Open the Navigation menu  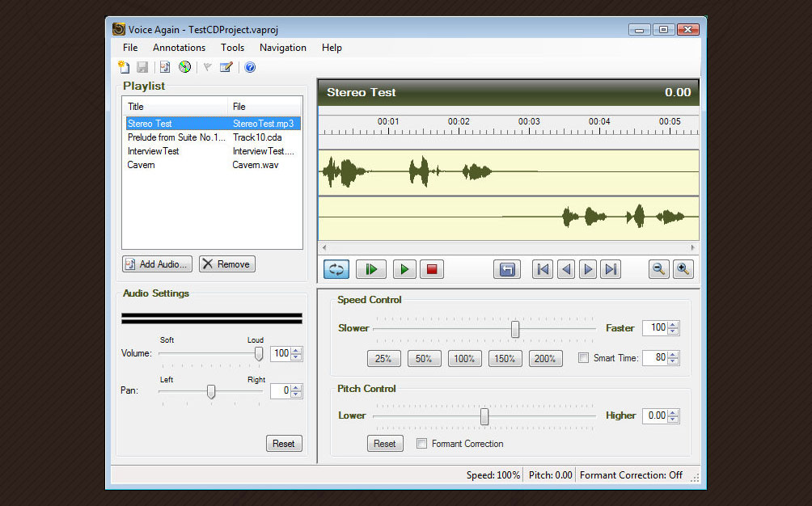click(x=282, y=48)
